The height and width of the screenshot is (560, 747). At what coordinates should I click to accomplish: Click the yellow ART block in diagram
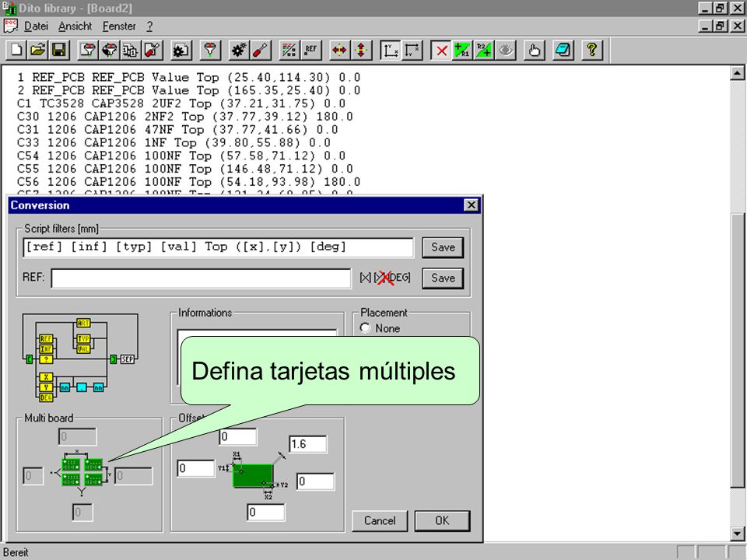pos(83,323)
